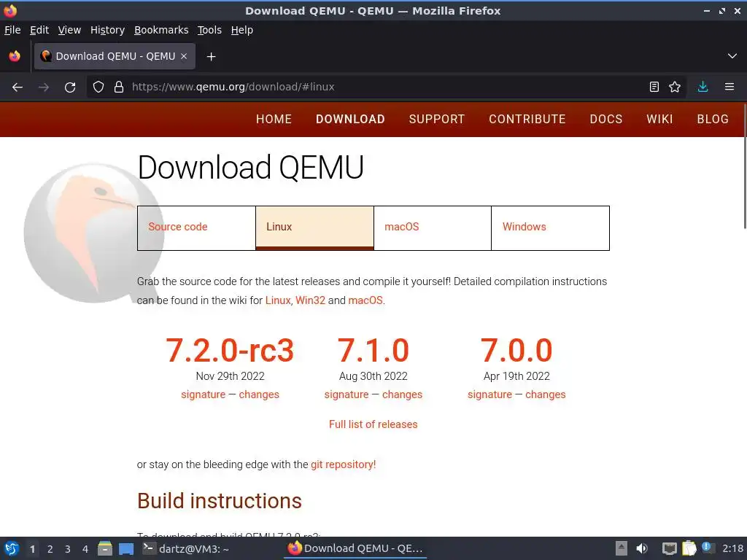Viewport: 747px width, 560px height.
Task: Open the Full list of releases
Action: (x=373, y=424)
